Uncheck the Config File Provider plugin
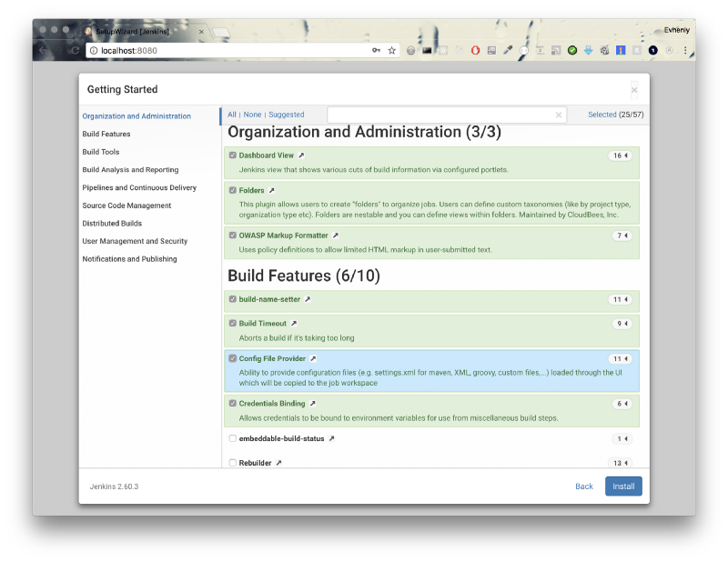The height and width of the screenshot is (562, 728). tap(233, 358)
